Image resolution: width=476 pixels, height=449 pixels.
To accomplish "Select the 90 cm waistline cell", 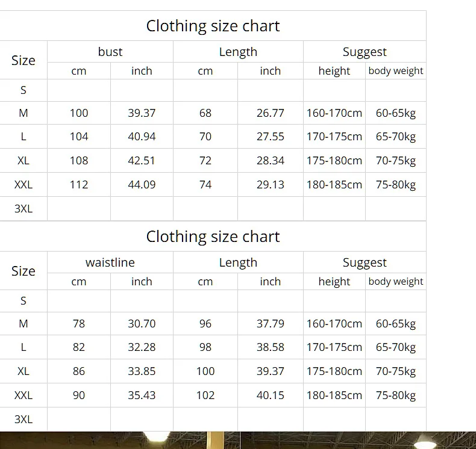I will coord(79,395).
